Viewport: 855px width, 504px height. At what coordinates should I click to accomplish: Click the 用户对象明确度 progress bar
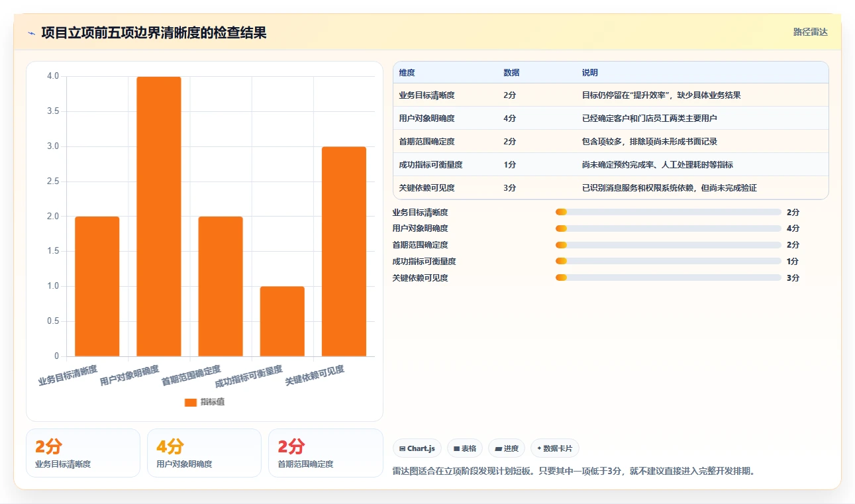click(668, 228)
